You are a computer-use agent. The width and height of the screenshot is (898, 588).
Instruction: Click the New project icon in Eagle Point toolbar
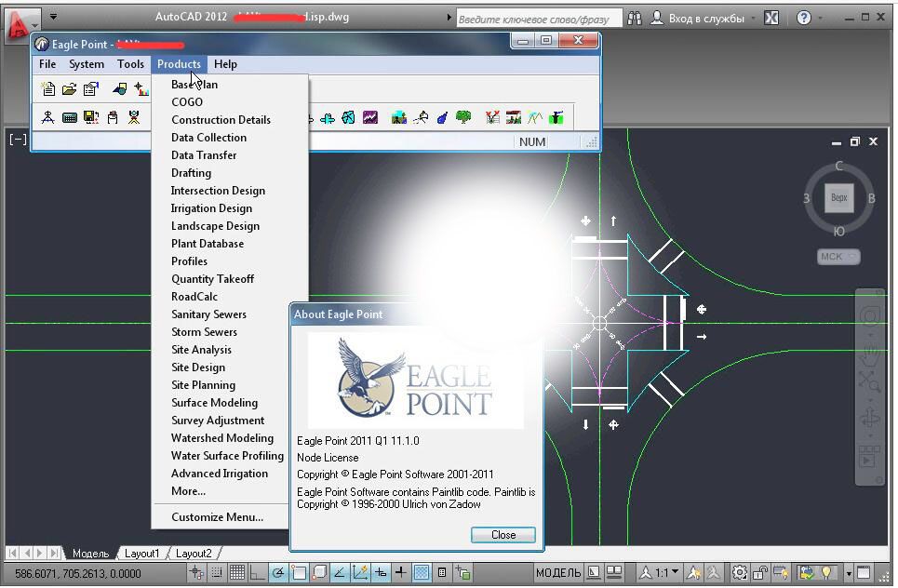click(48, 88)
